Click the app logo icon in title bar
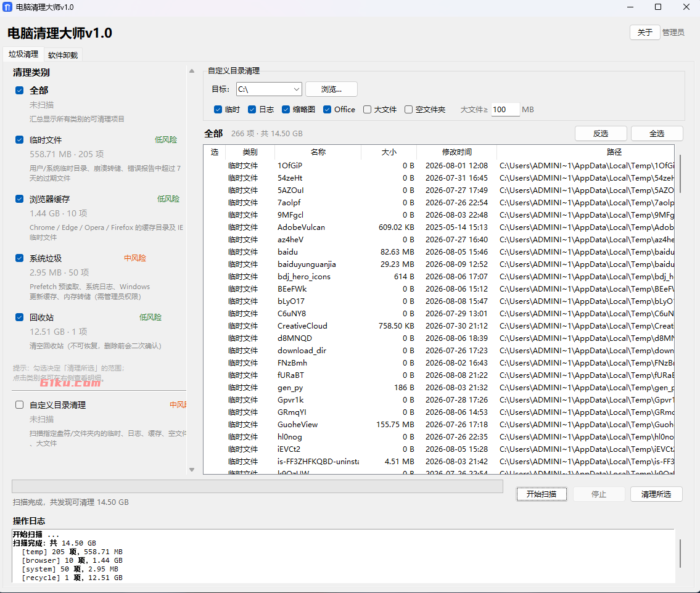Viewport: 700px width, 593px height. pos(7,7)
